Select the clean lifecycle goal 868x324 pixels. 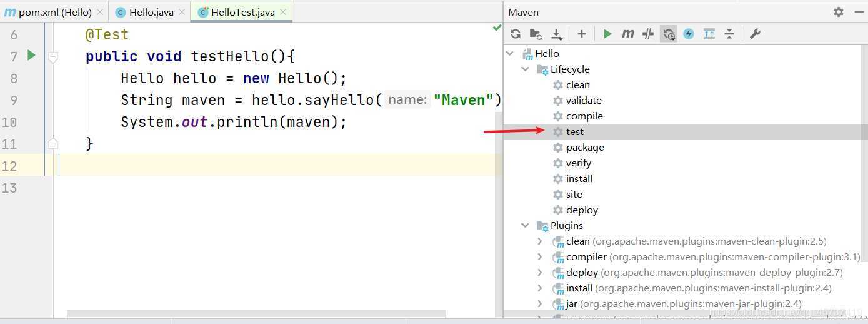(577, 84)
